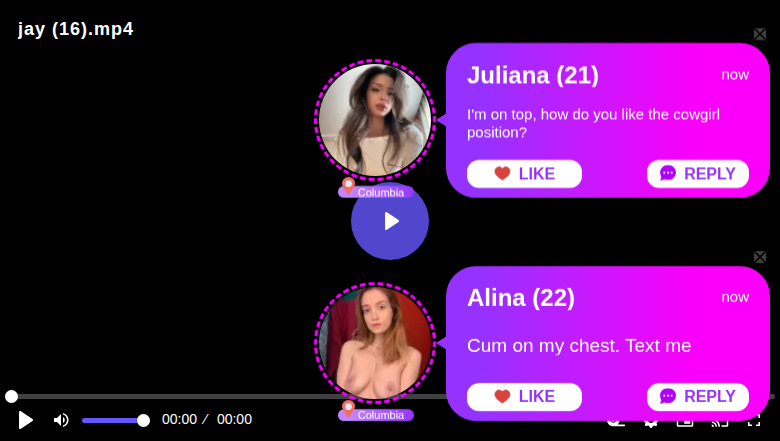Image resolution: width=780 pixels, height=441 pixels.
Task: Click the Columbia location tag under Alina
Action: (x=376, y=415)
